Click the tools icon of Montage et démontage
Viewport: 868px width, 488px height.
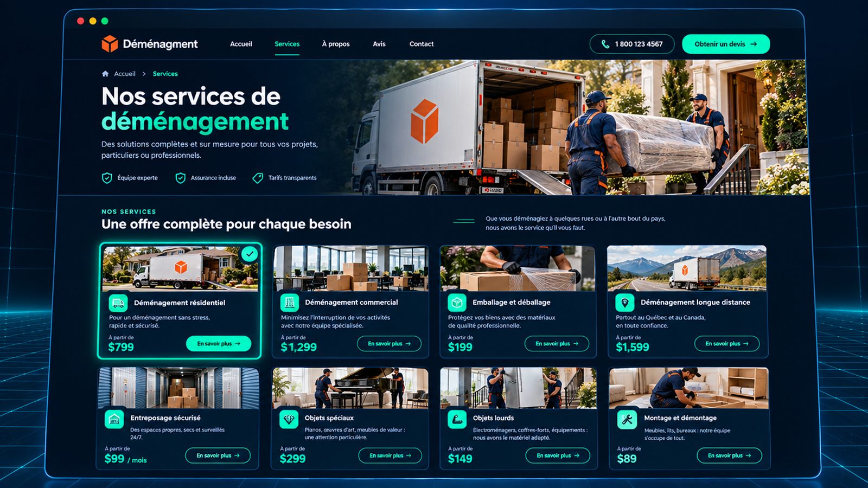(x=627, y=419)
